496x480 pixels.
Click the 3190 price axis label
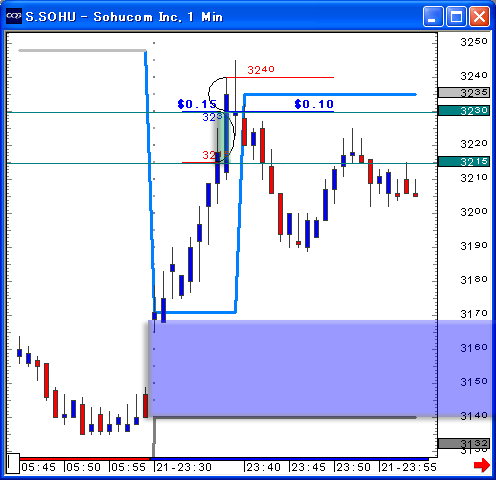point(474,246)
